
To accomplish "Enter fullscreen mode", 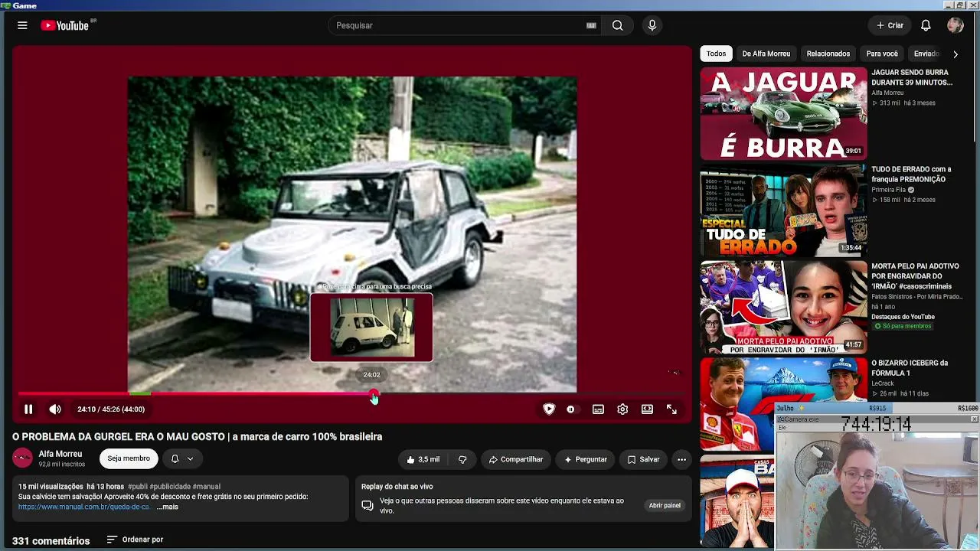I will [671, 409].
